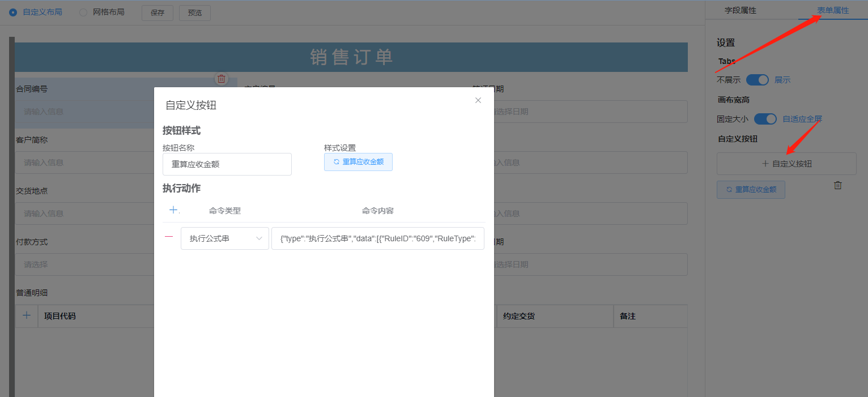Click the 按钮名称 input field

pyautogui.click(x=227, y=164)
